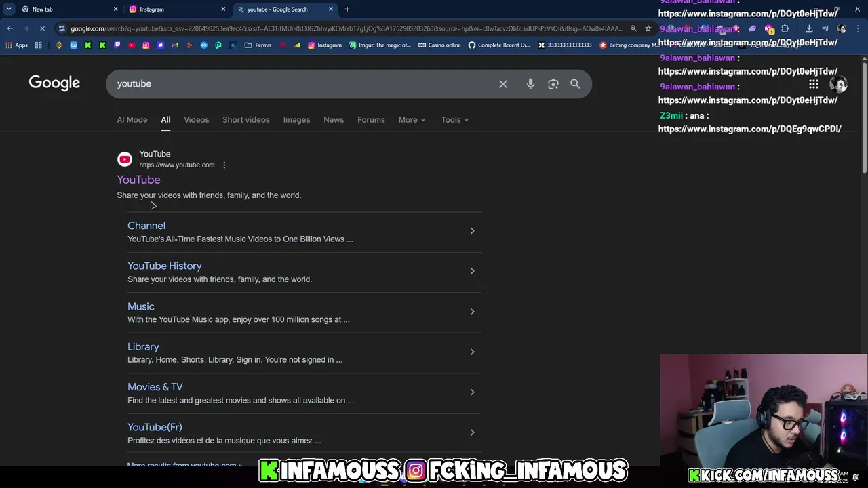Viewport: 868px width, 488px height.
Task: Open the Music sitelink
Action: [x=141, y=306]
